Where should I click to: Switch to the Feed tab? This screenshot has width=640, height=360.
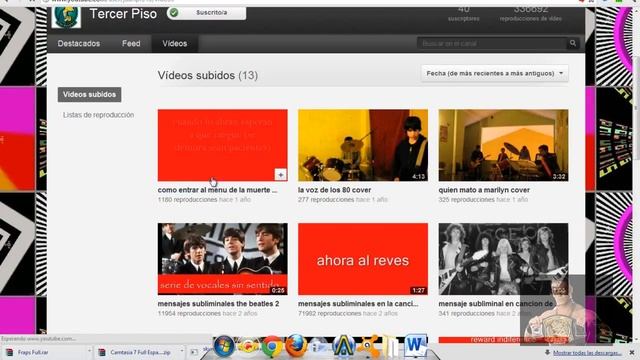(131, 44)
